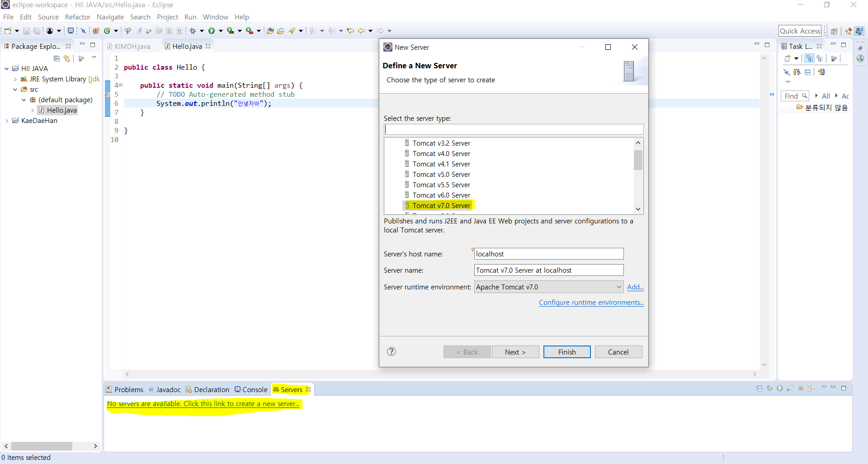Screen dimensions: 868x464
Task: Click the Search flashlight toolbar icon
Action: tap(292, 31)
